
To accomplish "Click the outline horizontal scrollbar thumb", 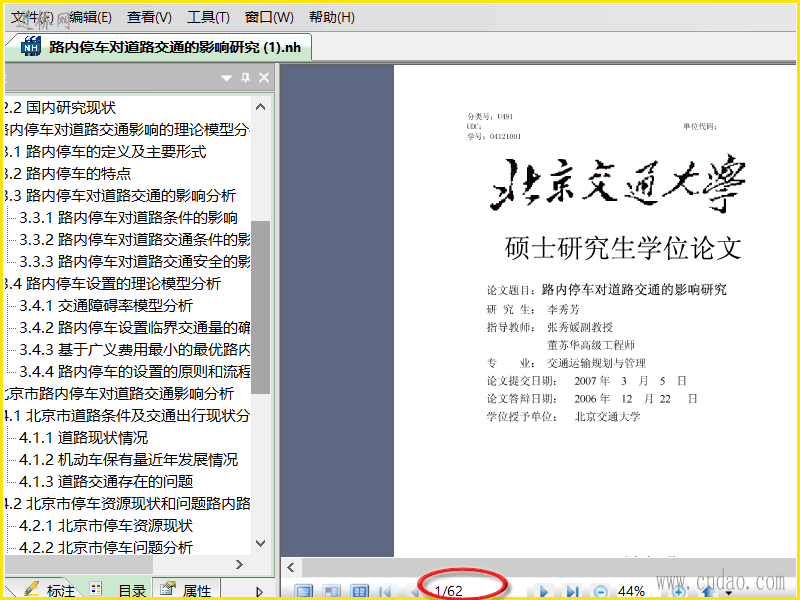I will coord(79,564).
